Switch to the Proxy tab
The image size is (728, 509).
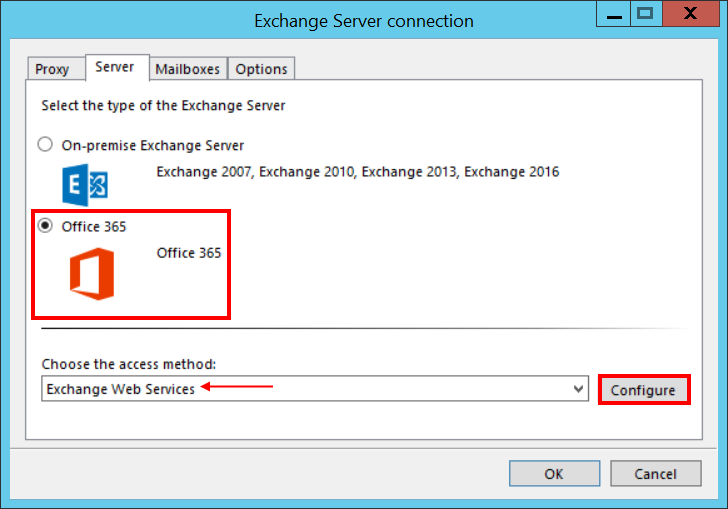tap(52, 69)
